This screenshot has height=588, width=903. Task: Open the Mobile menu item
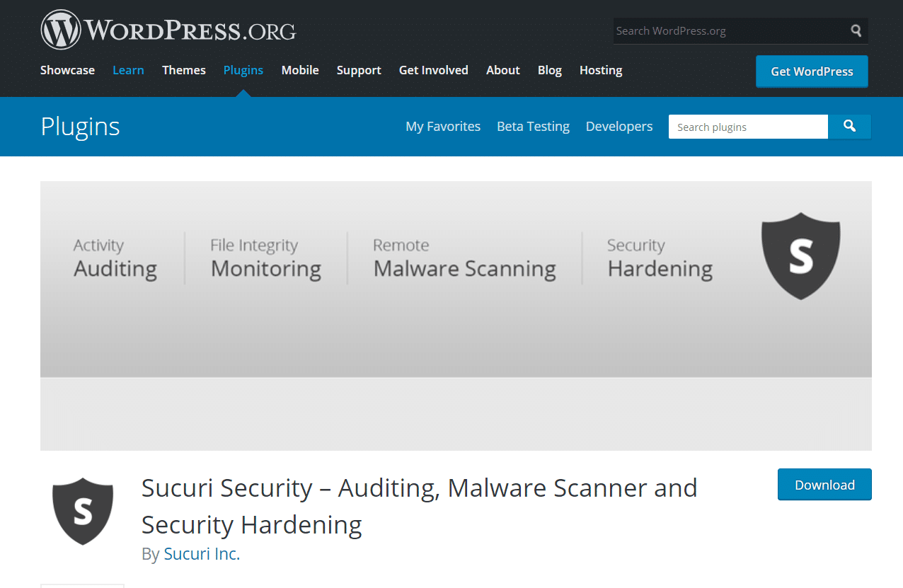coord(300,70)
